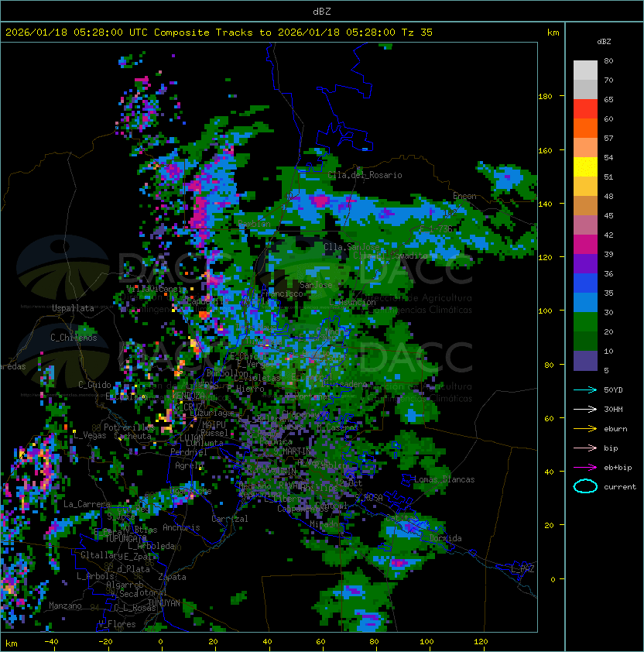The height and width of the screenshot is (652, 644).
Task: Click the 'MAIPU' map label
Action: coord(214,425)
